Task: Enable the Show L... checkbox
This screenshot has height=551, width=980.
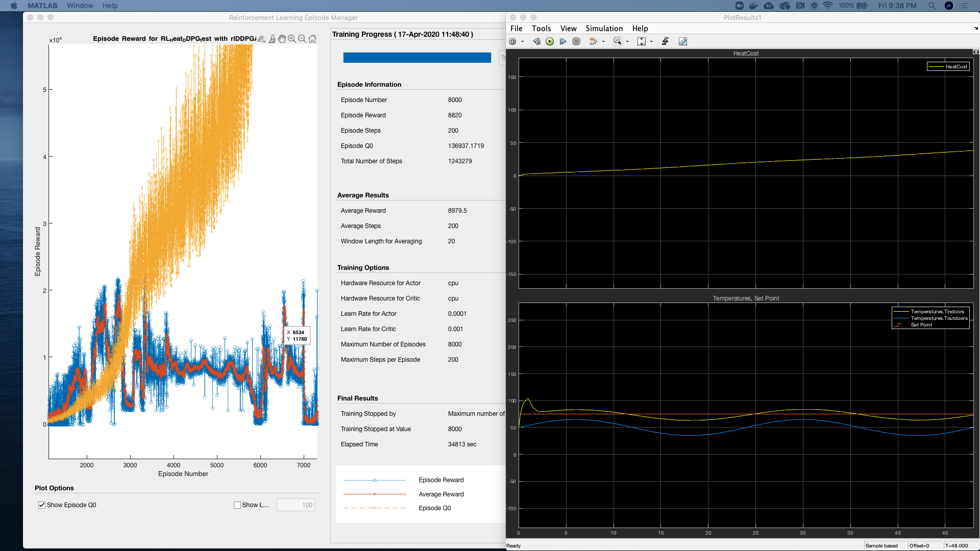Action: (x=237, y=505)
